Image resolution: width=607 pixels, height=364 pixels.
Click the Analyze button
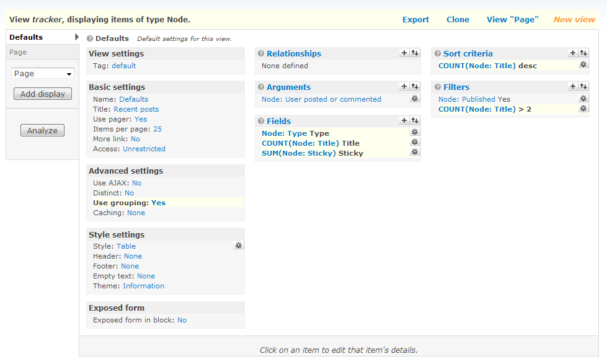pyautogui.click(x=42, y=131)
